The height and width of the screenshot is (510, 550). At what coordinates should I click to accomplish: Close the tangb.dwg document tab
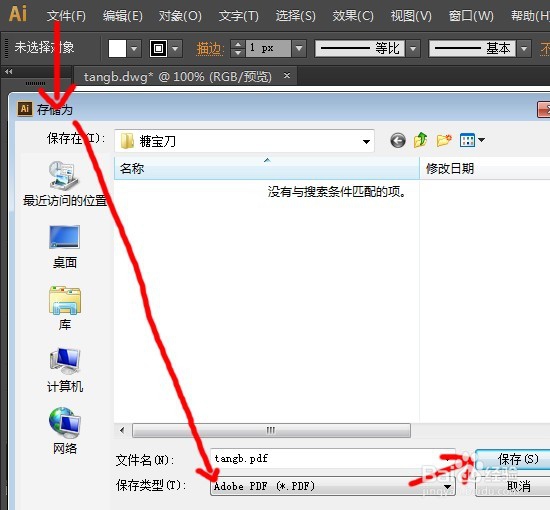287,75
